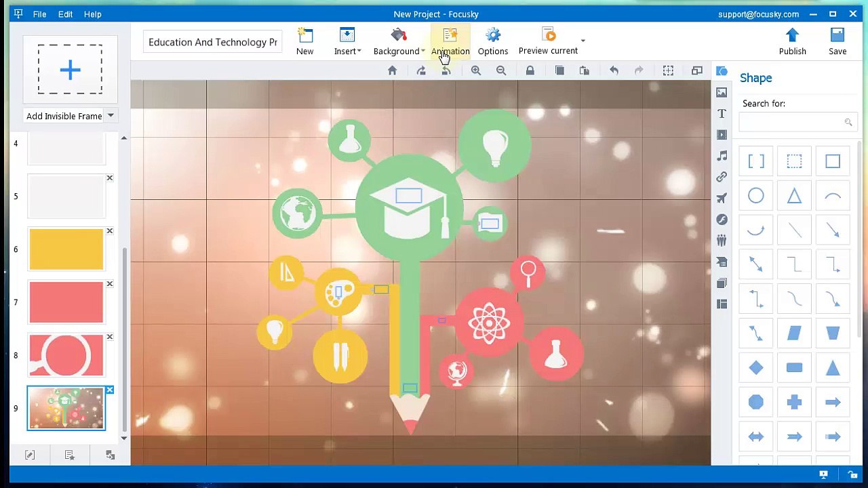Select the frame 8 magnifier thumbnail
Image resolution: width=868 pixels, height=488 pixels.
(66, 355)
